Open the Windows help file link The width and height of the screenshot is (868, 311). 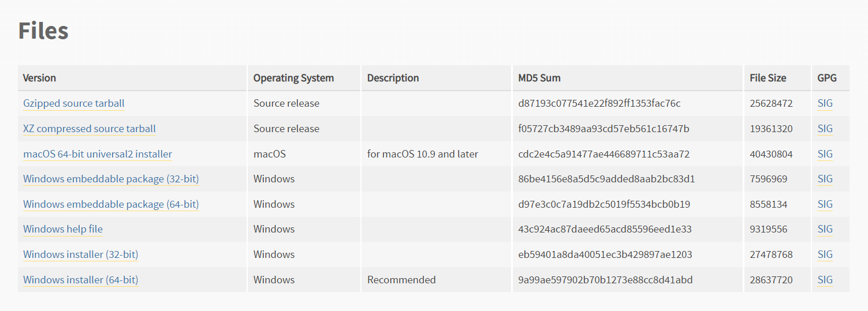point(63,229)
